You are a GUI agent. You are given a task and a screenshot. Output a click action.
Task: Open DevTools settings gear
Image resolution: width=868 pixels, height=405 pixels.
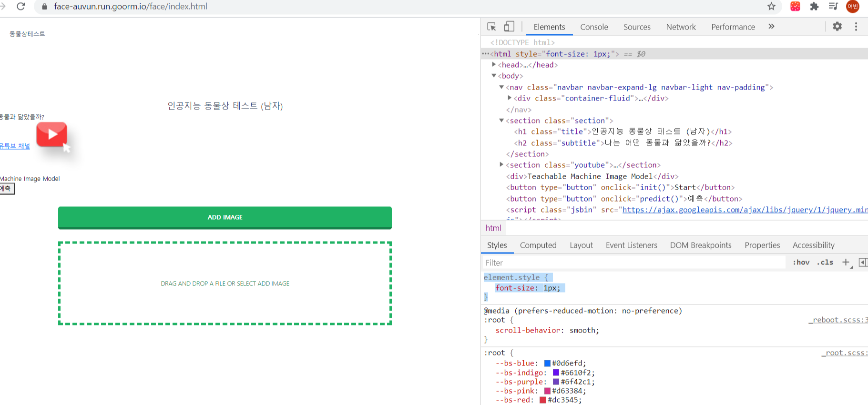pos(837,27)
